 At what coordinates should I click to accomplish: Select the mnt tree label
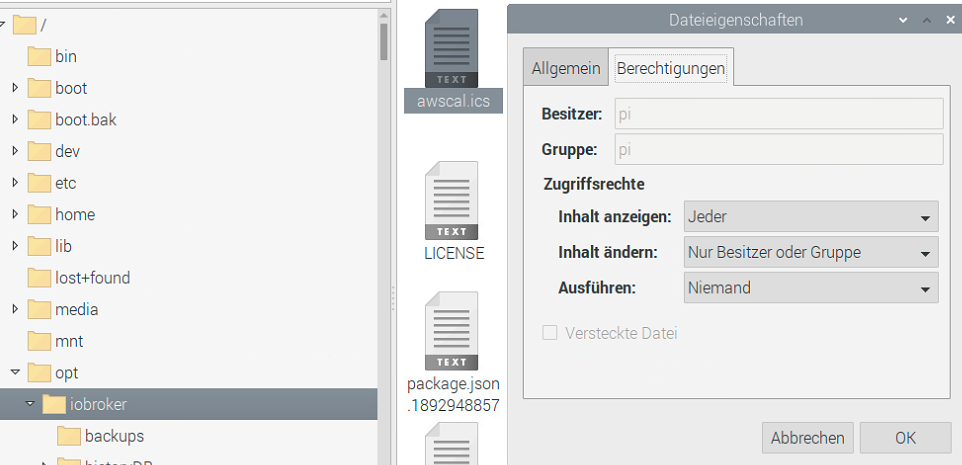tap(69, 341)
